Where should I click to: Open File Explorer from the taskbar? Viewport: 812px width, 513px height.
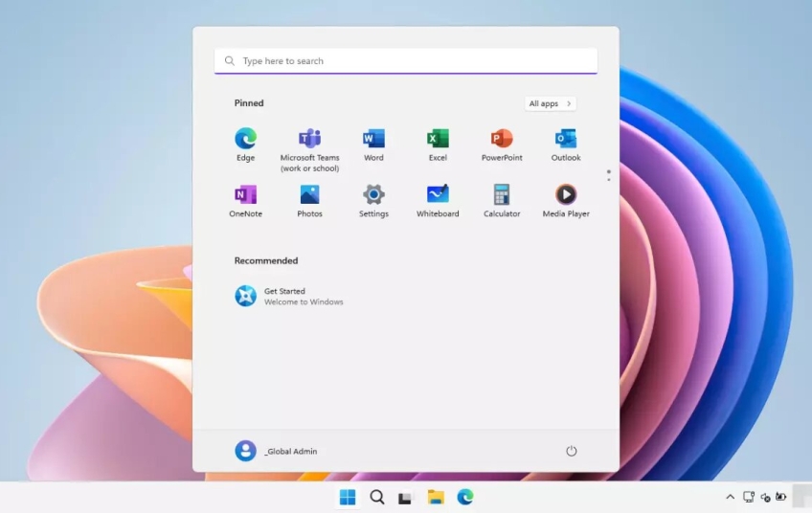click(x=436, y=497)
